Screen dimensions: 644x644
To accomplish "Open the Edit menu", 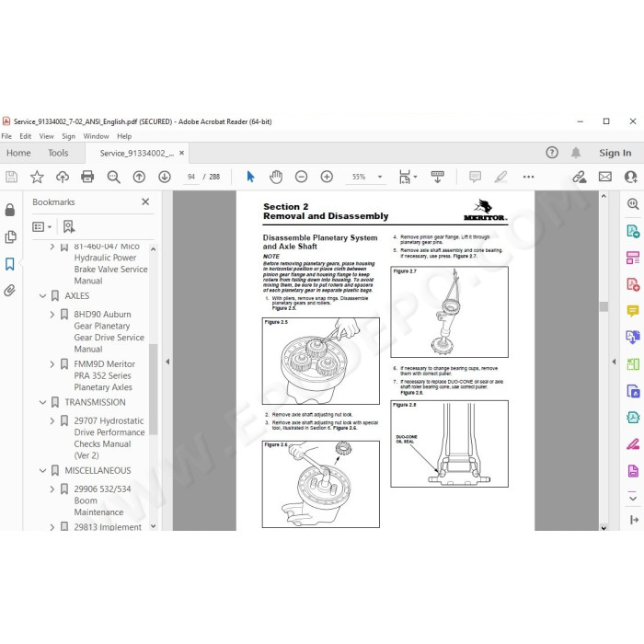I will [26, 136].
